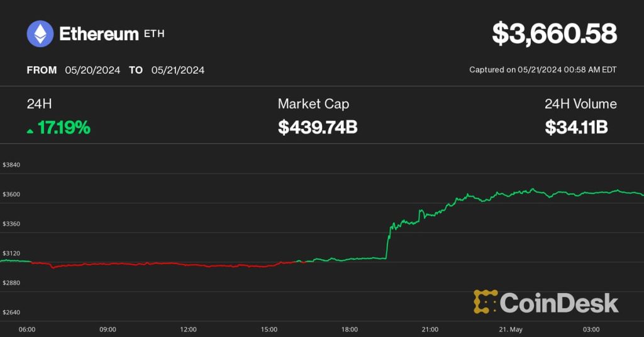Open the CoinDesk wordmark link
The width and height of the screenshot is (644, 337).
[559, 303]
